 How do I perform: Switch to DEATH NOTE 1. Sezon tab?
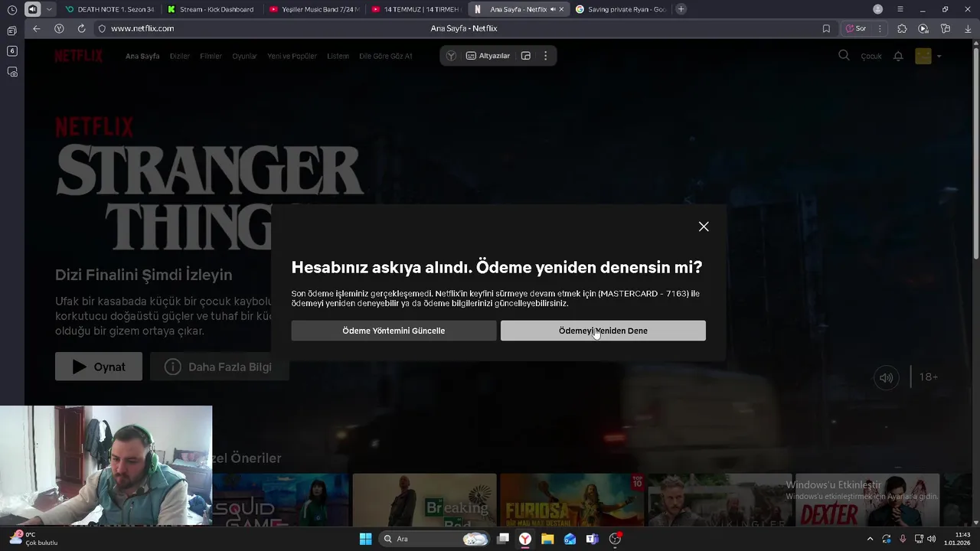pos(109,9)
